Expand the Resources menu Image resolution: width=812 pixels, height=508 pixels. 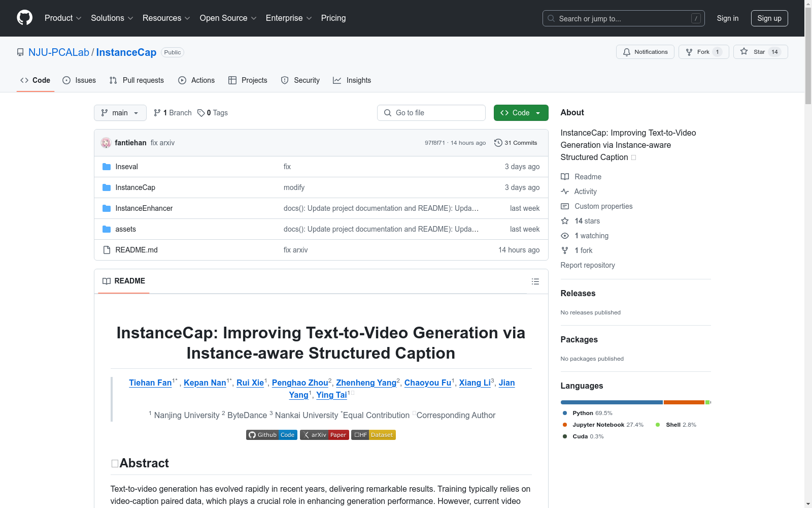point(166,18)
